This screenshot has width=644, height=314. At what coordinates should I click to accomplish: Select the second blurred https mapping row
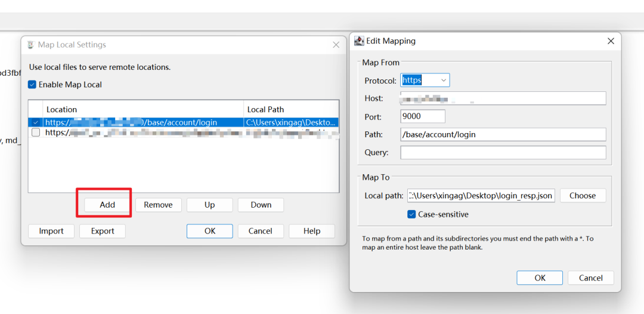[184, 133]
